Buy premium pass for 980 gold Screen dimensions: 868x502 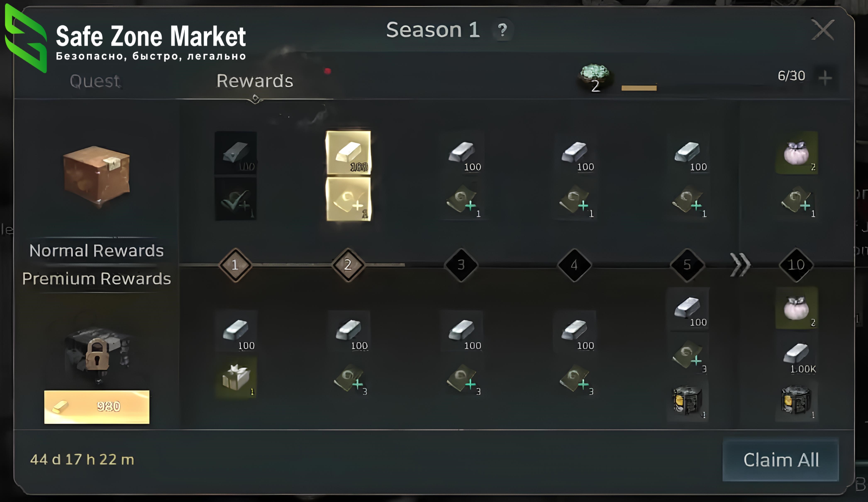tap(97, 407)
